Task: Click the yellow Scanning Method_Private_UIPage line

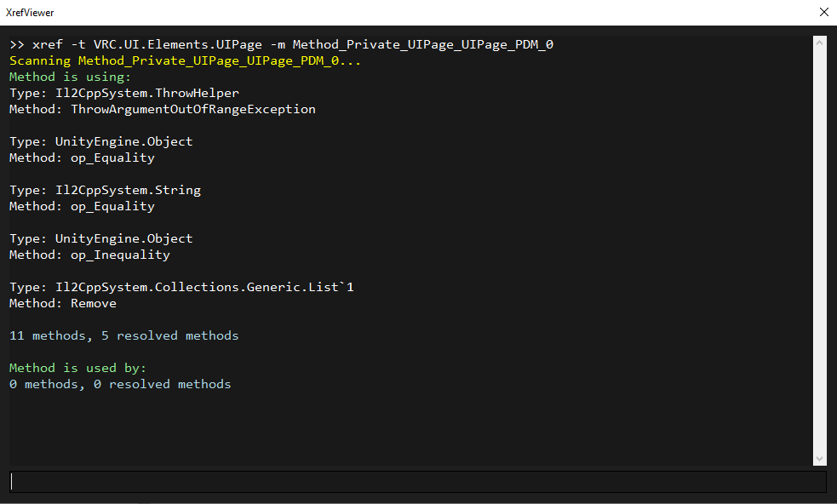Action: pyautogui.click(x=186, y=60)
